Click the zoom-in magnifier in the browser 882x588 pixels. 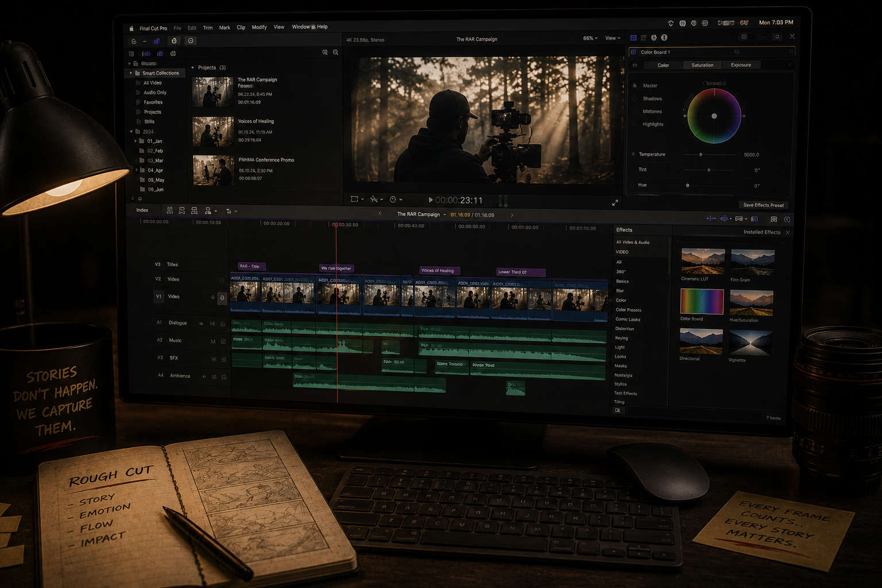tap(325, 52)
